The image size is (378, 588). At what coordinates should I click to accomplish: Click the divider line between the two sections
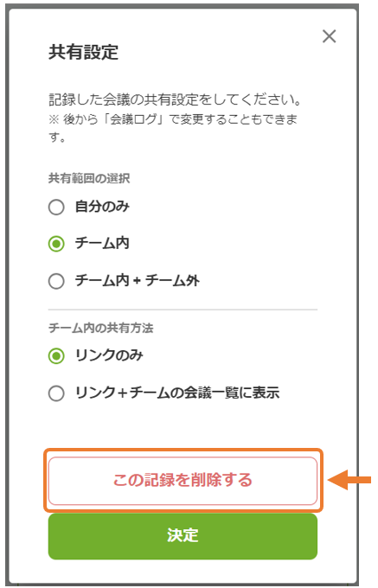[183, 310]
